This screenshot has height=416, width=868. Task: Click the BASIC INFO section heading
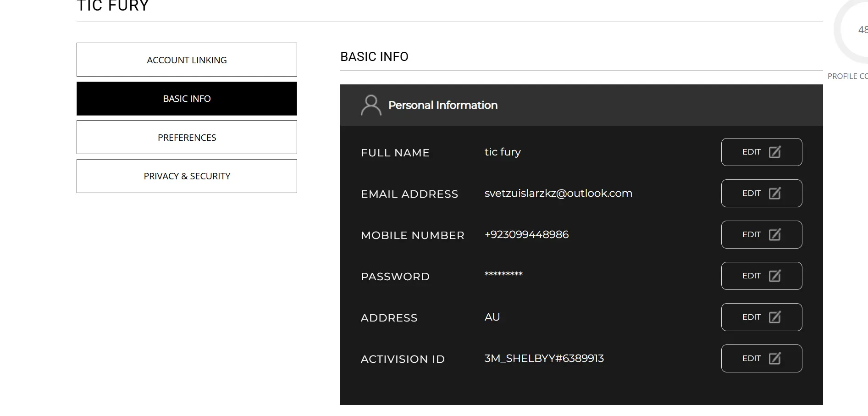374,57
